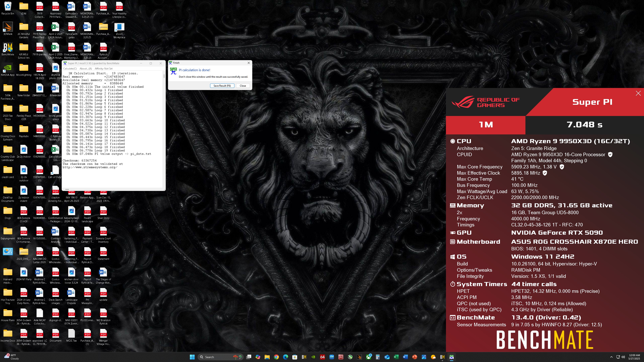Launch Copilot from the taskbar
This screenshot has width=644, height=362.
click(x=258, y=357)
